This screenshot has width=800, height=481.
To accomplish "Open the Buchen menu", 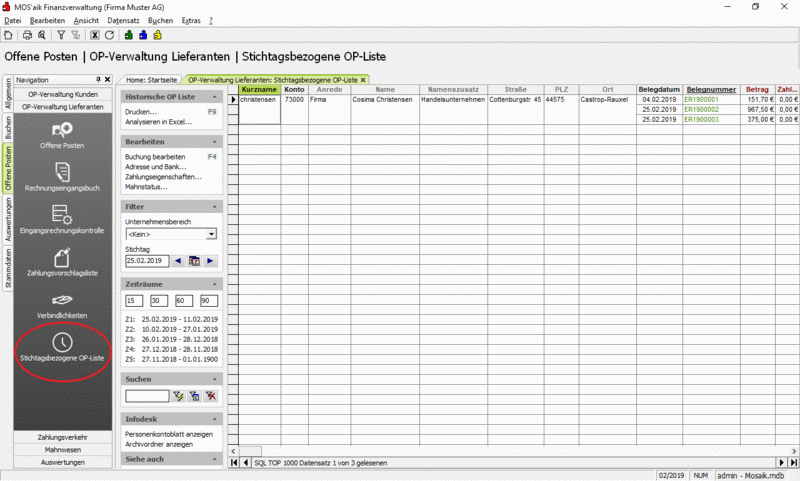I will point(160,20).
